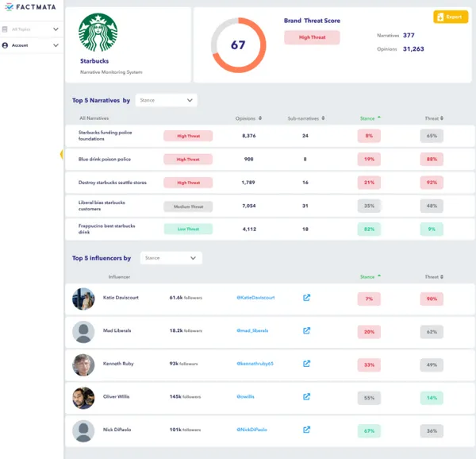Screen dimensions: 476x459
Task: Open the @kennethruby65 handle link
Action: point(255,364)
